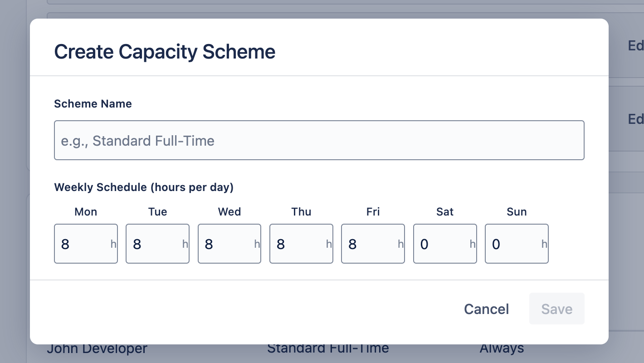Image resolution: width=644 pixels, height=363 pixels.
Task: Click the Scheme Name field label
Action: pos(93,103)
